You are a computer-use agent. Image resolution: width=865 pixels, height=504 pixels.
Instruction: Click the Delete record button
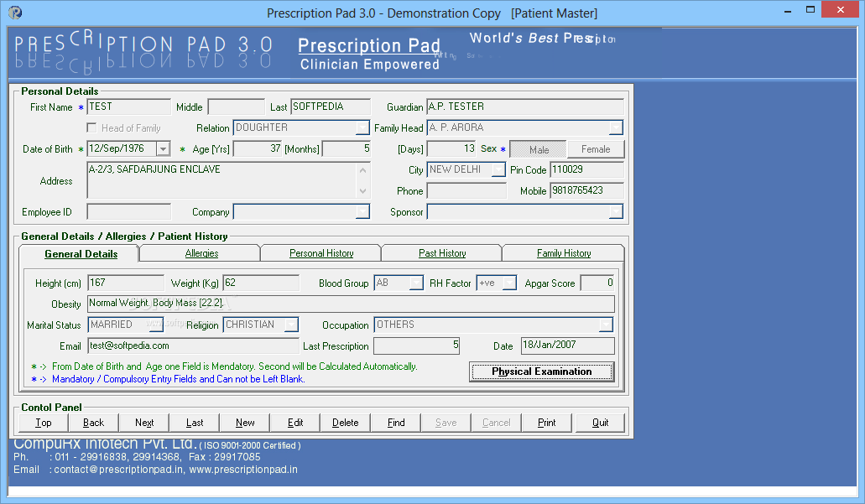(346, 423)
